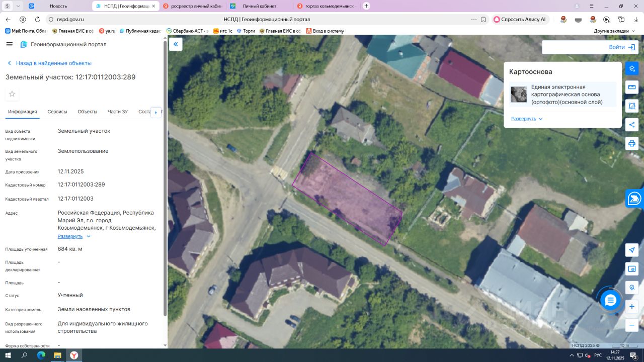Select the ruler measurement tool
644x362 pixels.
pyautogui.click(x=632, y=87)
